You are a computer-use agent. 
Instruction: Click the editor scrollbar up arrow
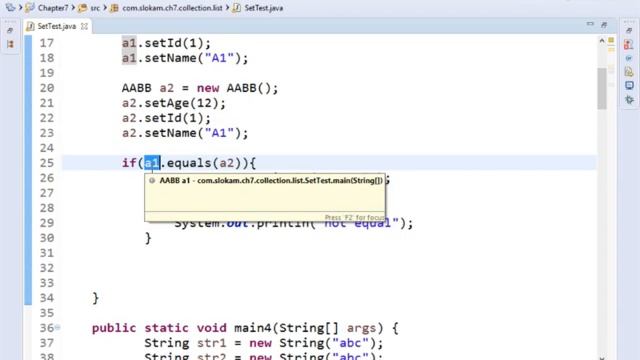point(602,40)
